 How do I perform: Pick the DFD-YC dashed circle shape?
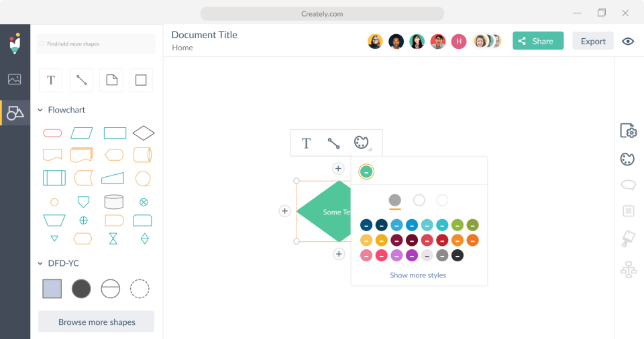point(140,289)
